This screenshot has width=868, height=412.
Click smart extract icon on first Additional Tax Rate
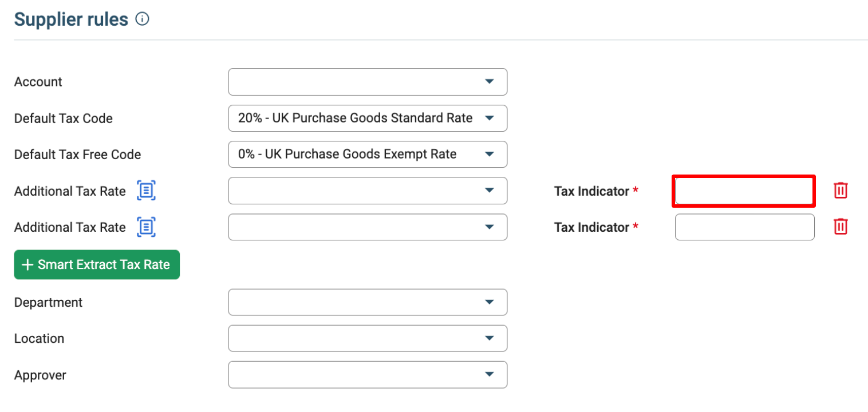pos(147,191)
